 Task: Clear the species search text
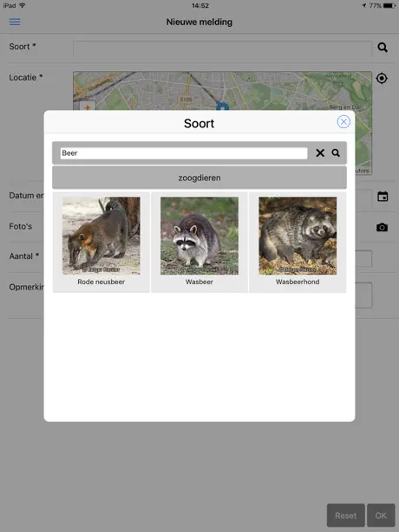coord(320,153)
